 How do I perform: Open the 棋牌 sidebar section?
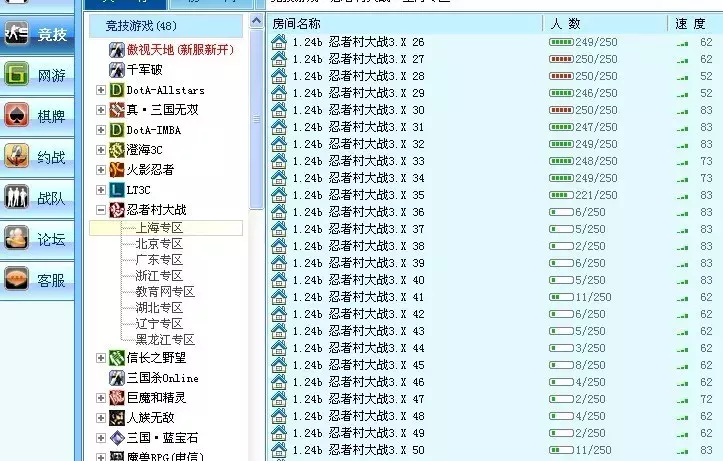point(37,117)
